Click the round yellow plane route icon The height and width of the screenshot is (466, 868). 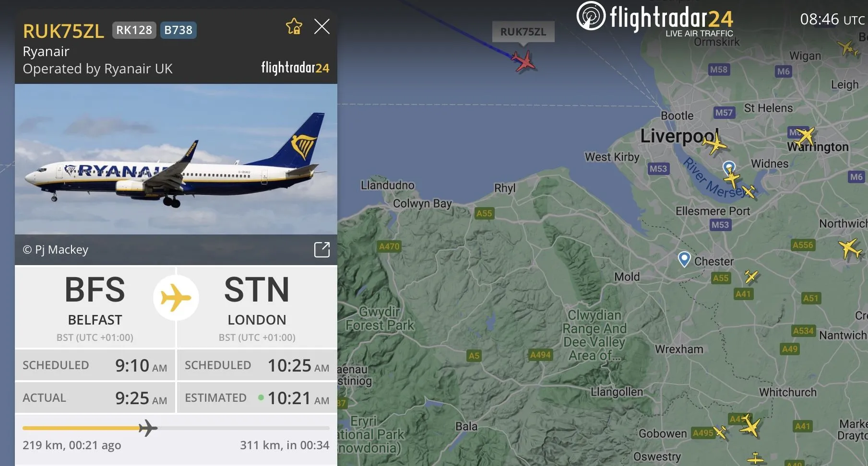176,298
